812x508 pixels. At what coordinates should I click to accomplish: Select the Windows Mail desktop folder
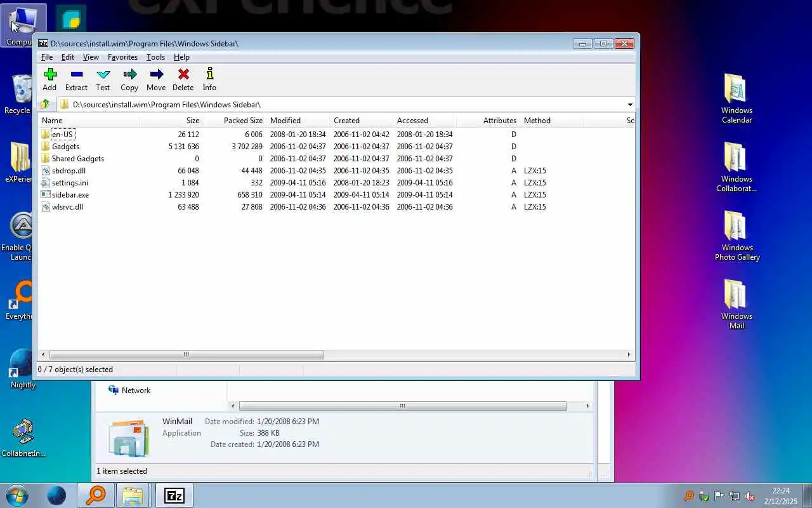pos(737,304)
